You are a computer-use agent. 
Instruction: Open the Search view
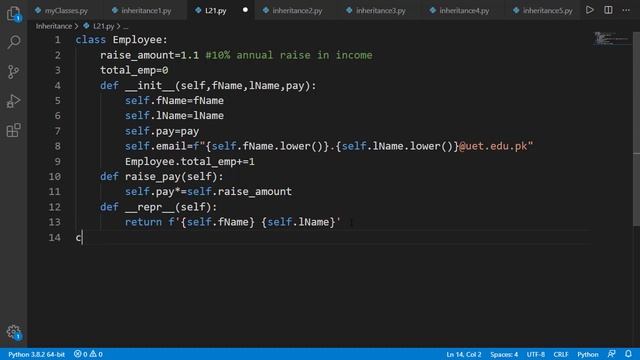tap(14, 42)
